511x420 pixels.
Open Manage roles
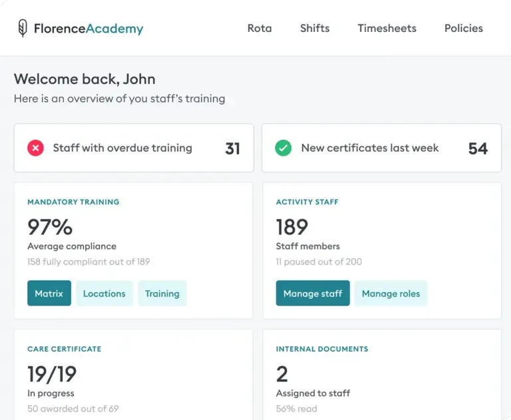[391, 293]
